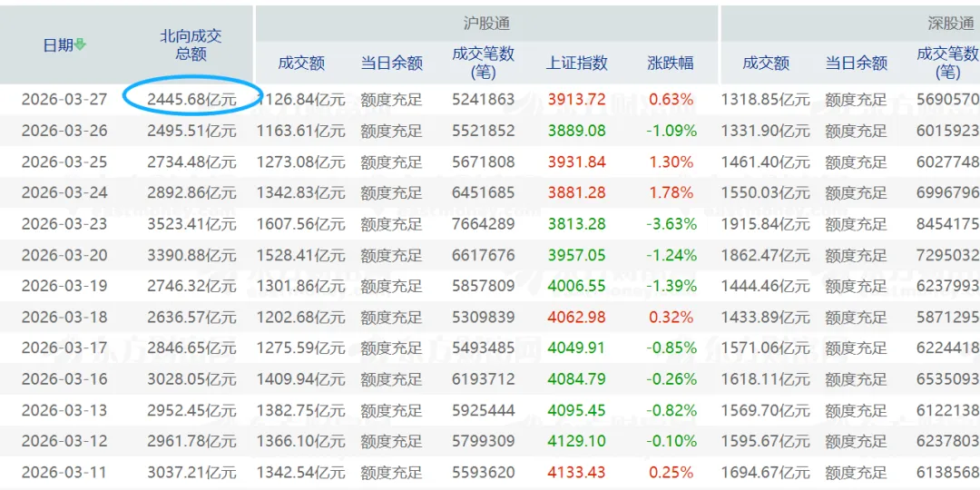The width and height of the screenshot is (980, 490).
Task: Select 成交额 header under 深股通
Action: (x=766, y=63)
